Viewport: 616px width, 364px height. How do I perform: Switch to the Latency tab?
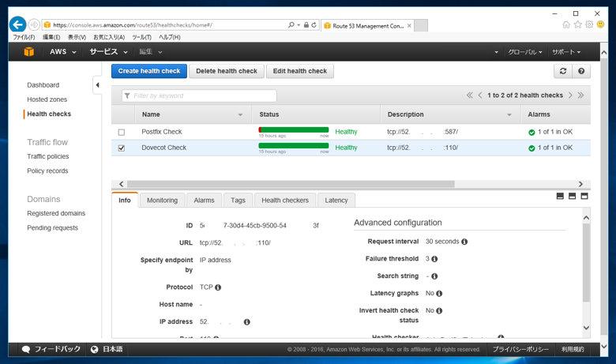(x=336, y=201)
